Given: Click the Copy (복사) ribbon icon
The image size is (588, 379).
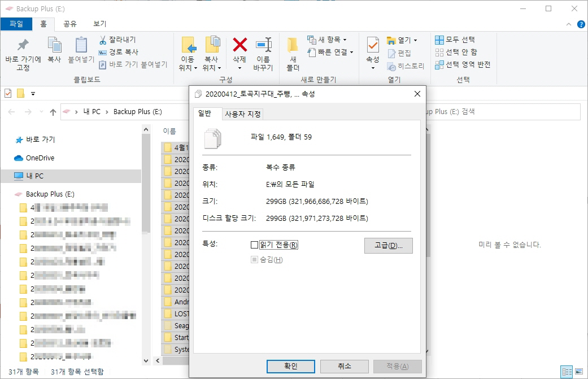Looking at the screenshot, I should click(54, 50).
